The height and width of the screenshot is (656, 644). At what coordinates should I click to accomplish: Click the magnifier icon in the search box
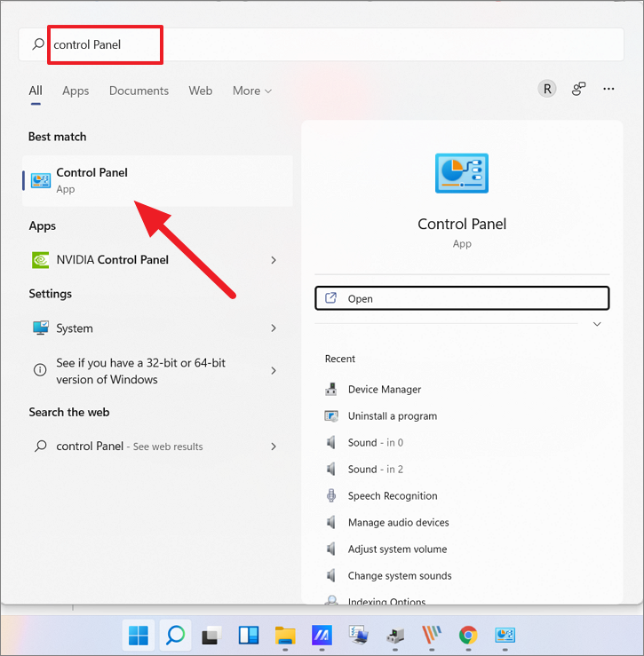click(38, 43)
